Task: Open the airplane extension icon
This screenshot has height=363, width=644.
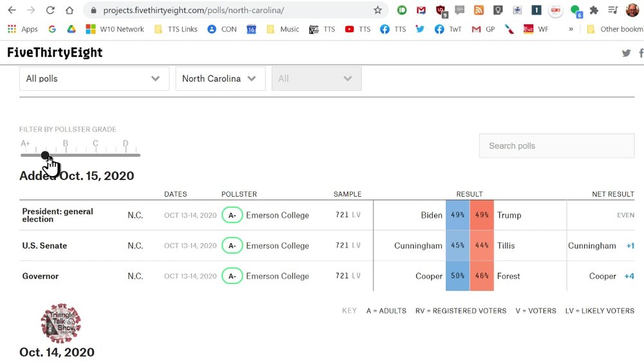Action: point(517,10)
